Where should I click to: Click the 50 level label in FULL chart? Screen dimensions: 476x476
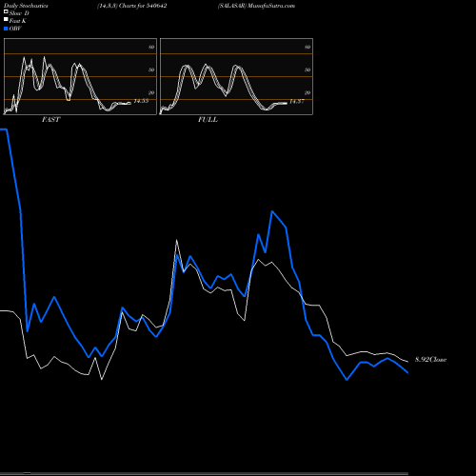[x=307, y=69]
